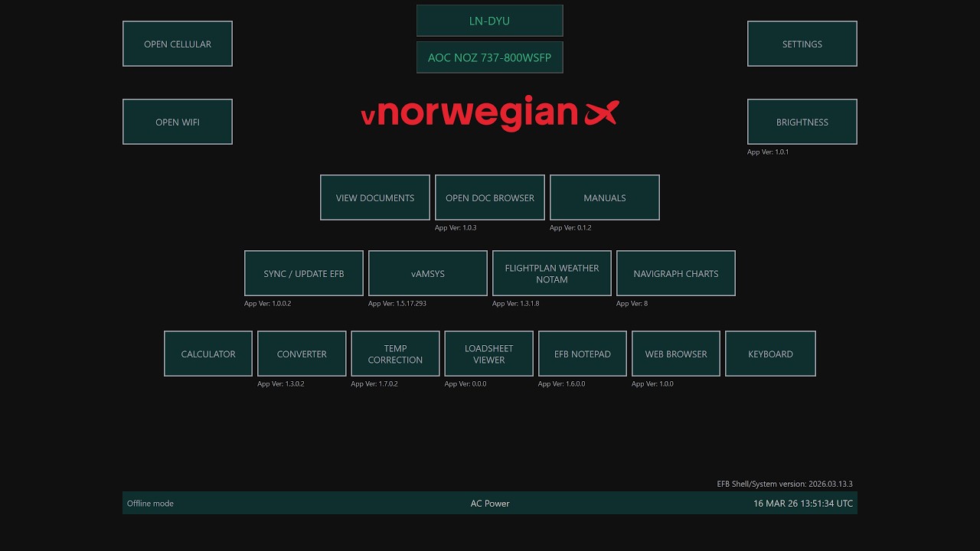Click the AOC NOZ 737-800WSFP box
Viewport: 980px width, 551px height.
(490, 57)
